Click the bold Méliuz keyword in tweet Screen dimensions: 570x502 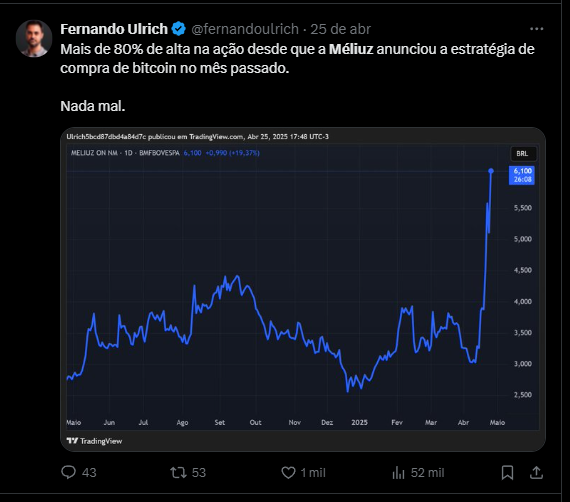point(351,49)
